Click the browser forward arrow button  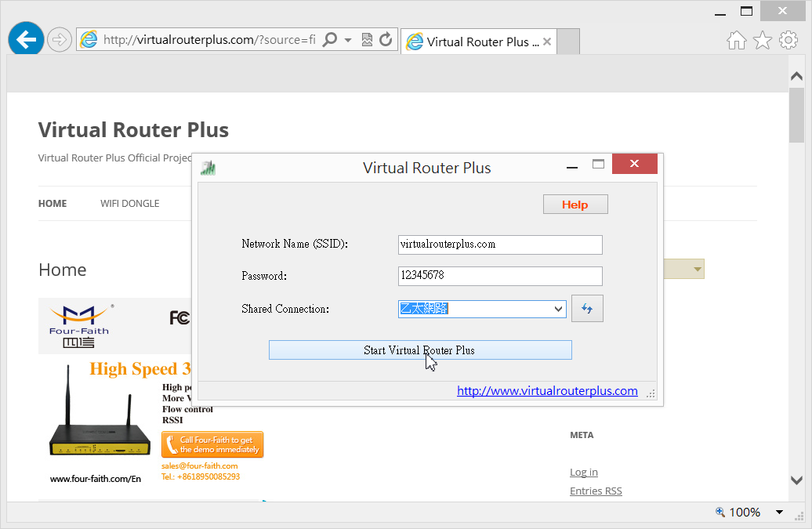tap(59, 39)
